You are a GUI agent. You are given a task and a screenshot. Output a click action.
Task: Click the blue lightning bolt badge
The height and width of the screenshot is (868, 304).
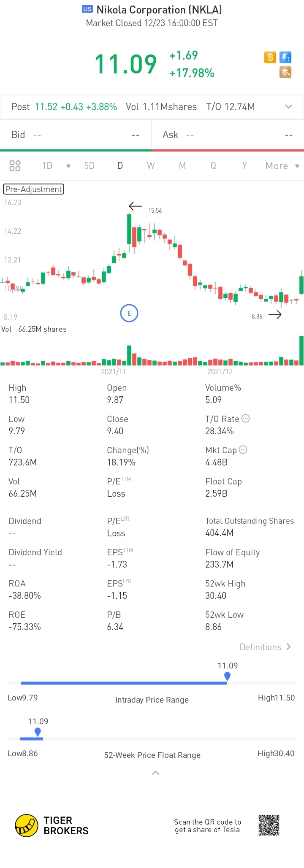click(286, 57)
